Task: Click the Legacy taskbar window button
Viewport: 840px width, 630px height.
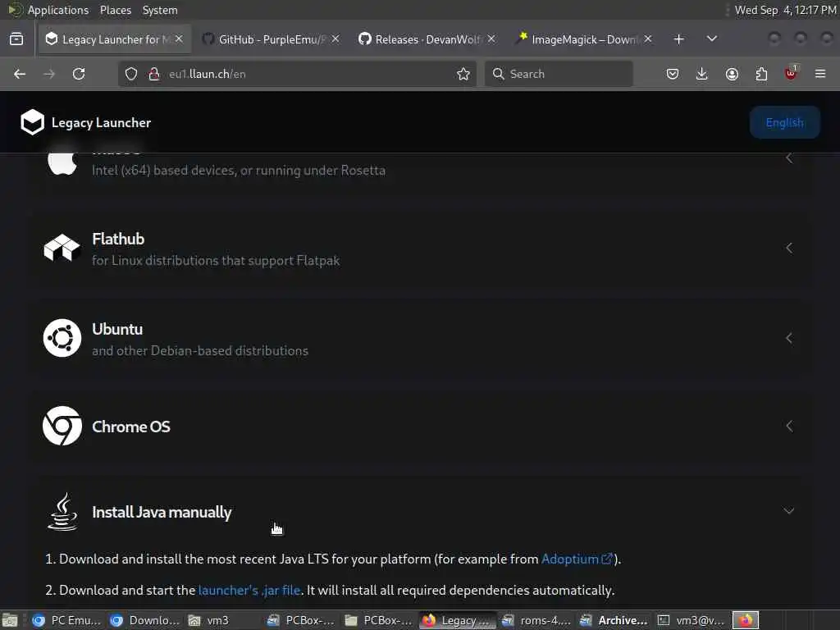Action: (458, 620)
